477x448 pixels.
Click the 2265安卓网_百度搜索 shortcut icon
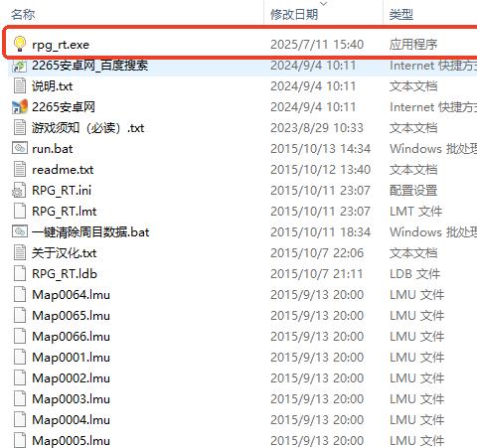click(x=20, y=66)
